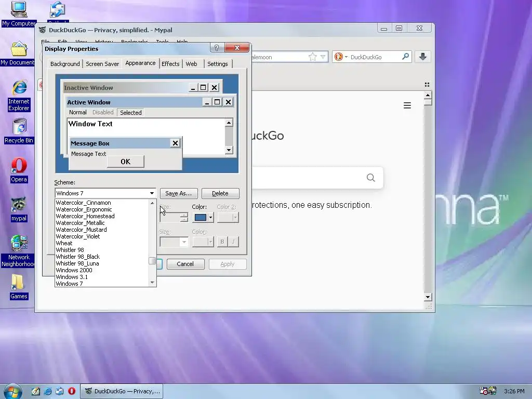Click the scheme list scrollbar thumb

tap(152, 261)
